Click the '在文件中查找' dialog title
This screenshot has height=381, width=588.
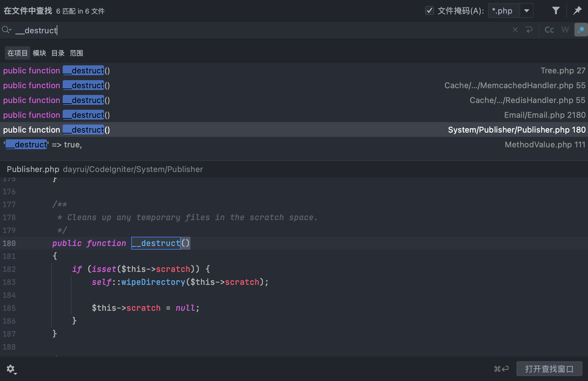[x=28, y=11]
